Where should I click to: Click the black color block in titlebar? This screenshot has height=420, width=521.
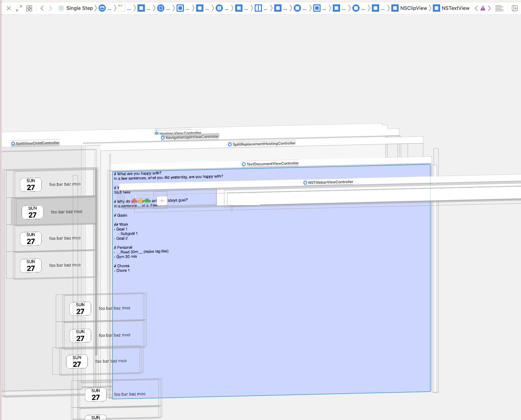tap(244, 199)
